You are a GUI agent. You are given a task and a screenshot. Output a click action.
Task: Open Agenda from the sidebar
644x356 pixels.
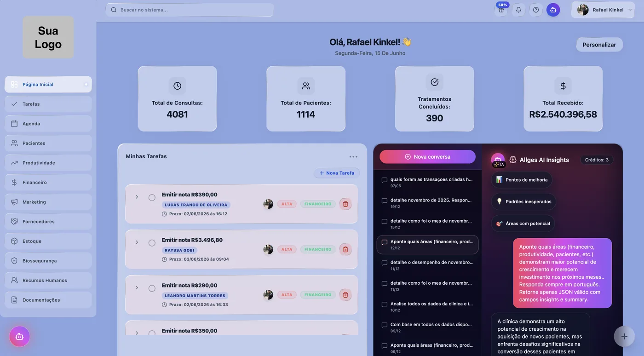coord(48,124)
